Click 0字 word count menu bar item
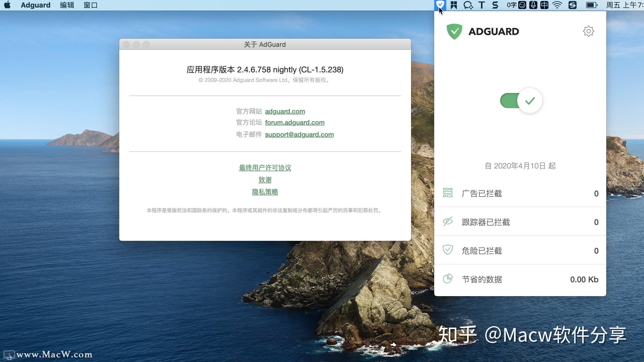This screenshot has height=362, width=644. coord(512,5)
